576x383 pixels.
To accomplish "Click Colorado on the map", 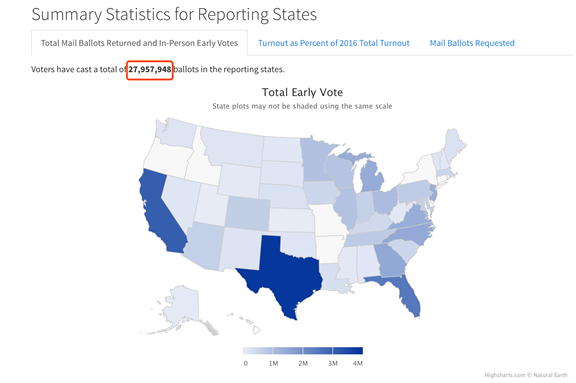I will coord(247,213).
